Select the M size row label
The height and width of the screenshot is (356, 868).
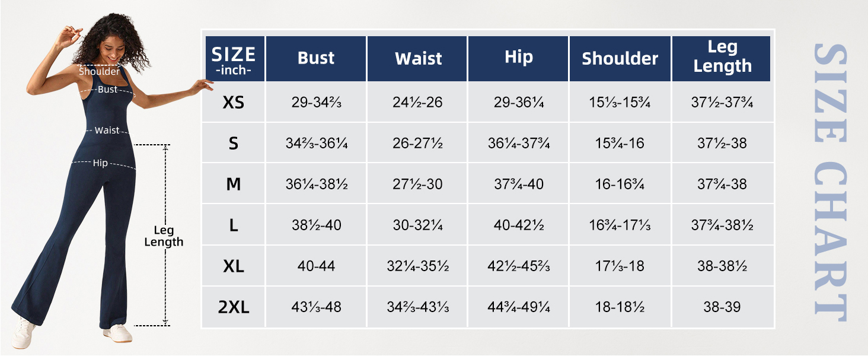(x=234, y=185)
